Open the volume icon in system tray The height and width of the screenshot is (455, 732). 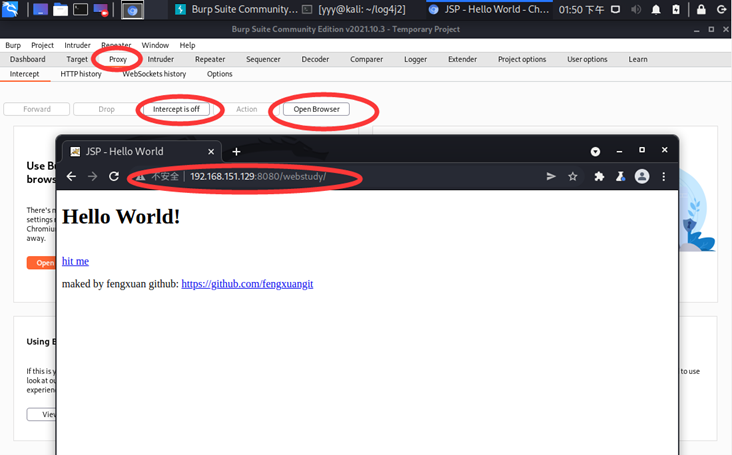(636, 9)
